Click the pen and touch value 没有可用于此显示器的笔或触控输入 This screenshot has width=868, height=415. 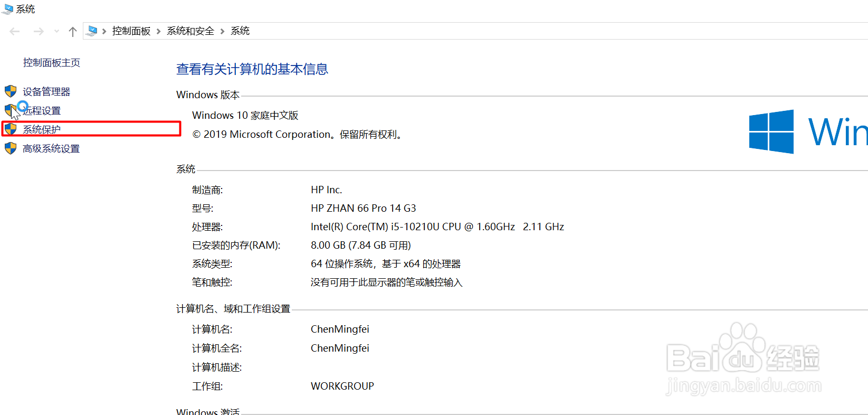[x=386, y=282]
